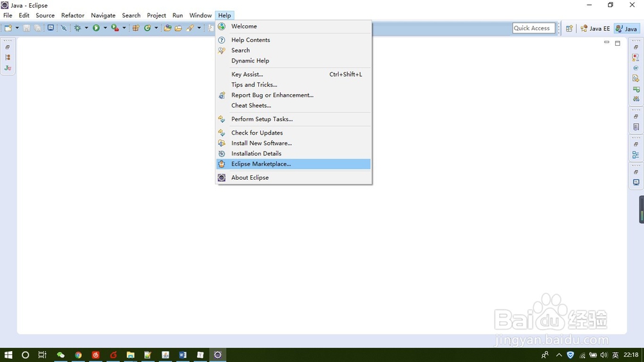The height and width of the screenshot is (362, 644).
Task: Expand the External Tools dropdown arrow
Action: 124,28
